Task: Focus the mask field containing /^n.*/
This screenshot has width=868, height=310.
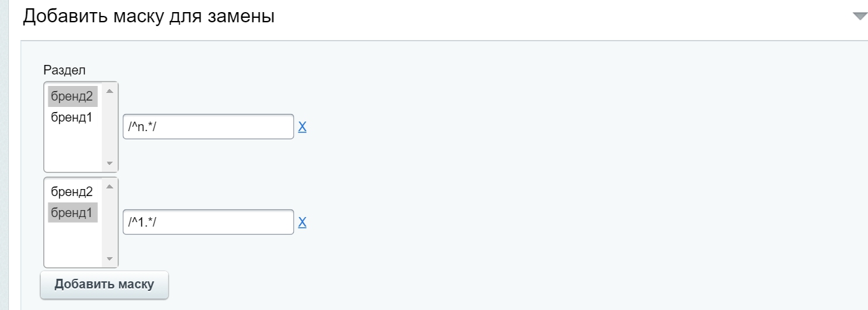Action: click(x=208, y=127)
